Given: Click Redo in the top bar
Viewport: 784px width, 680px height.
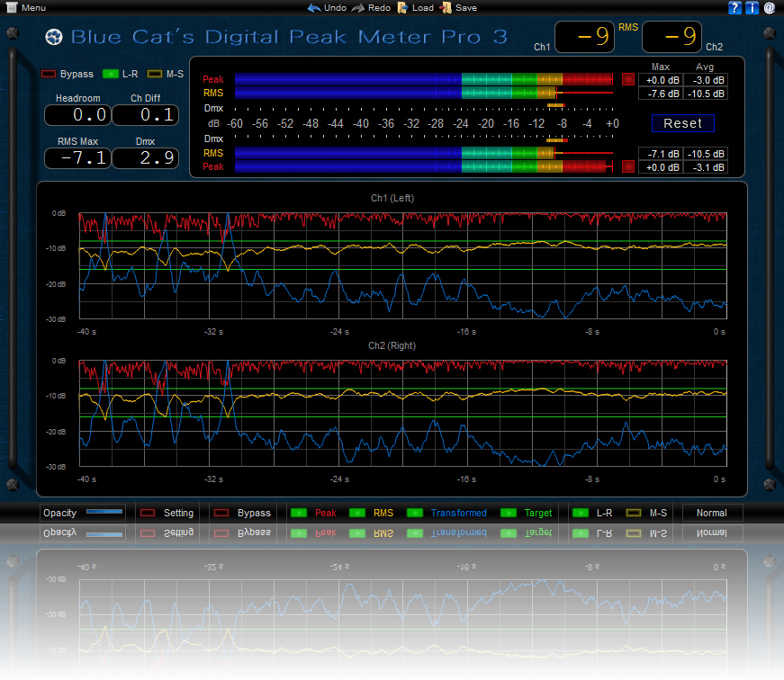Looking at the screenshot, I should coord(379,8).
